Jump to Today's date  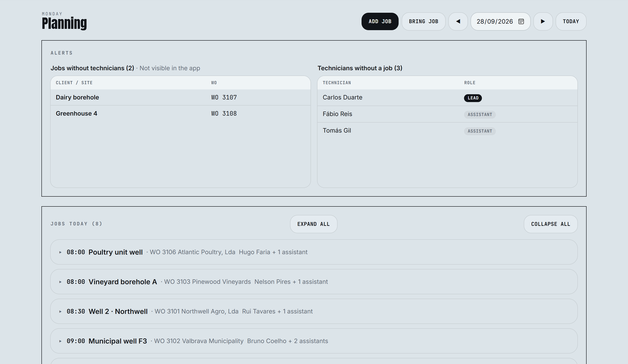point(571,22)
